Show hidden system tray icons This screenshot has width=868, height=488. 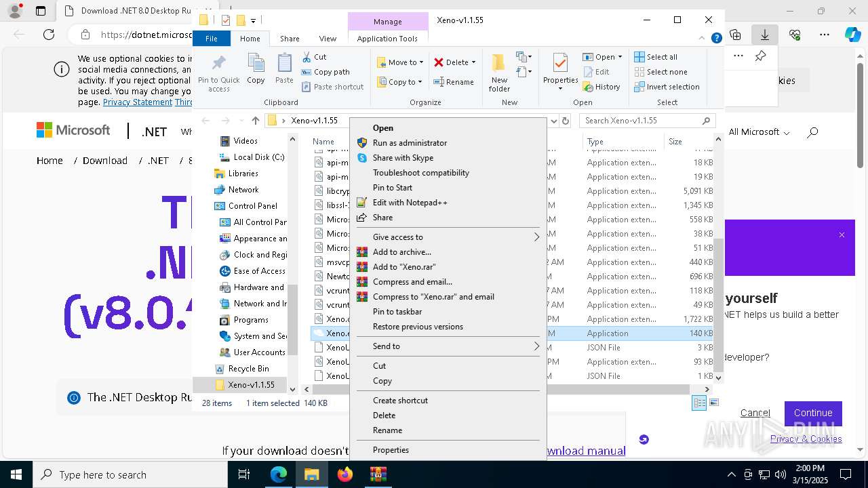pos(731,474)
